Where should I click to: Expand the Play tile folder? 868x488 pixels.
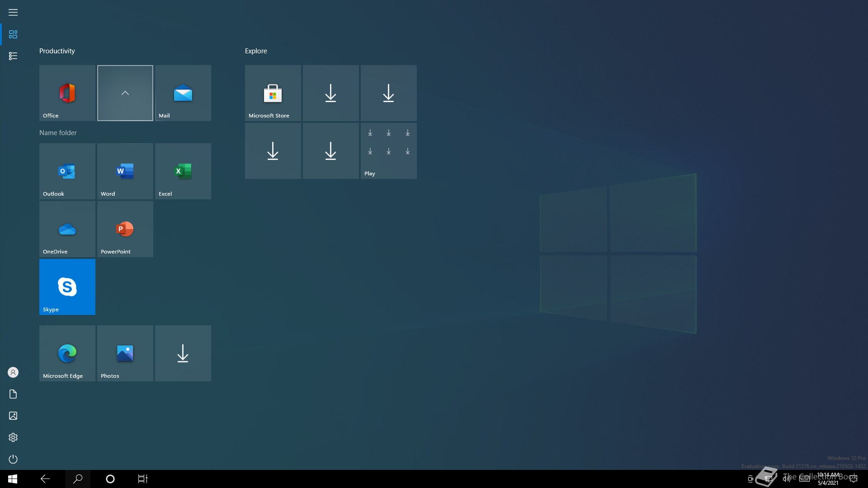tap(389, 151)
